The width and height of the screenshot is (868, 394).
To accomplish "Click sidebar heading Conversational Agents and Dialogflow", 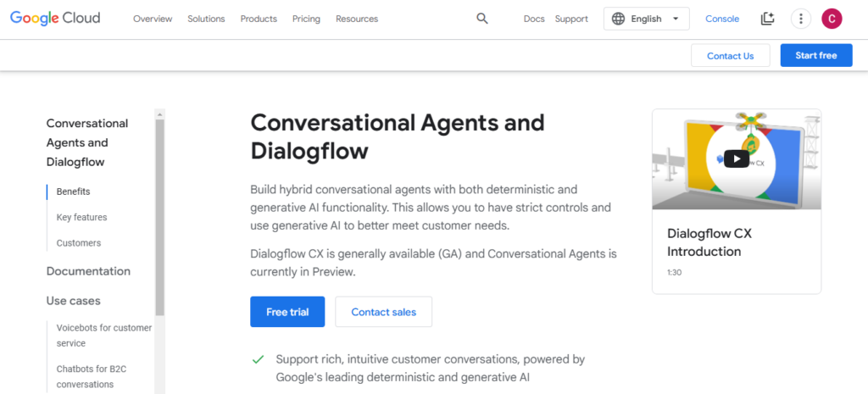I will click(87, 142).
